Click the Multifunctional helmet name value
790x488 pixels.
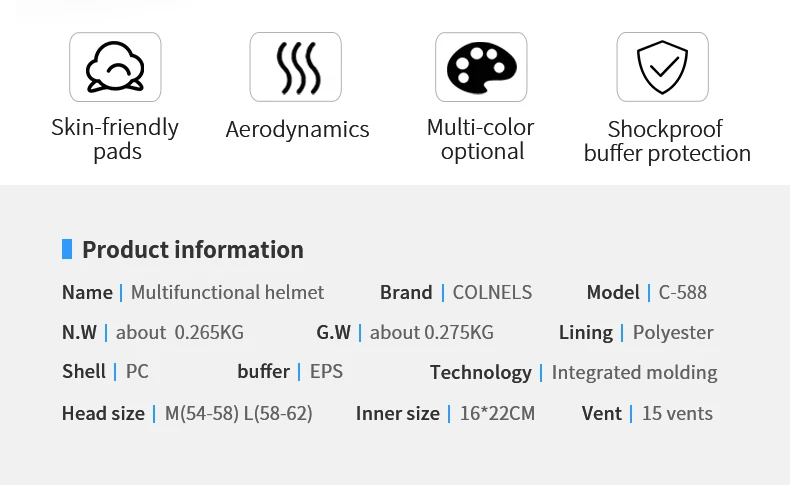pyautogui.click(x=227, y=293)
